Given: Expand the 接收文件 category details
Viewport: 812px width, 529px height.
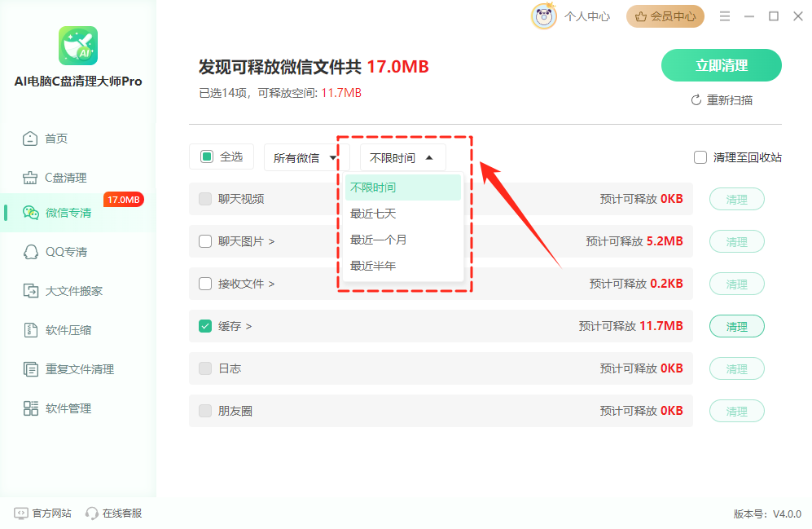Looking at the screenshot, I should pyautogui.click(x=271, y=284).
